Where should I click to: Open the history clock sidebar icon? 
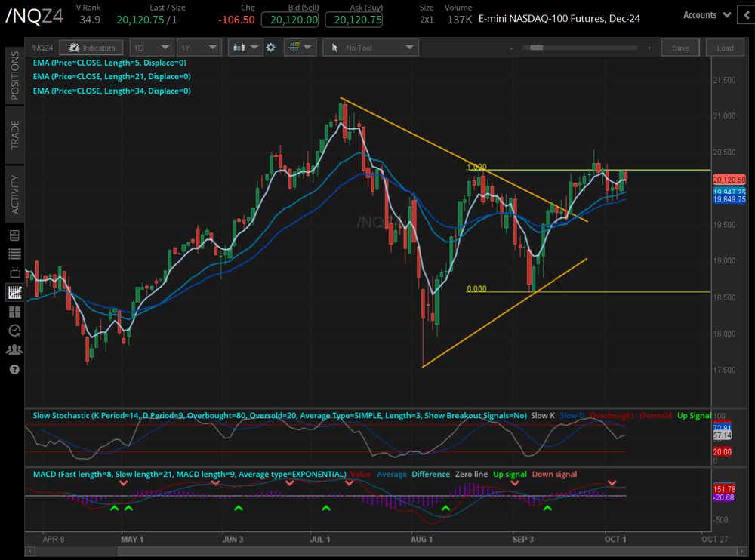coord(14,331)
